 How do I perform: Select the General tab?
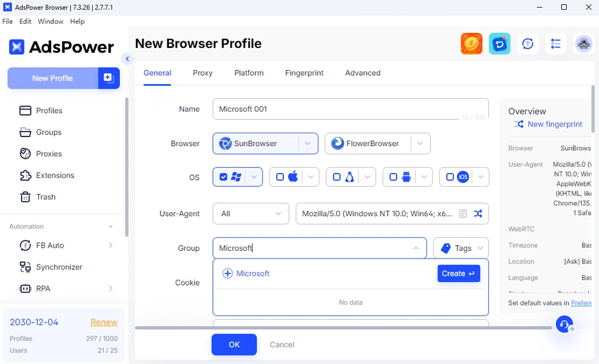(x=158, y=73)
